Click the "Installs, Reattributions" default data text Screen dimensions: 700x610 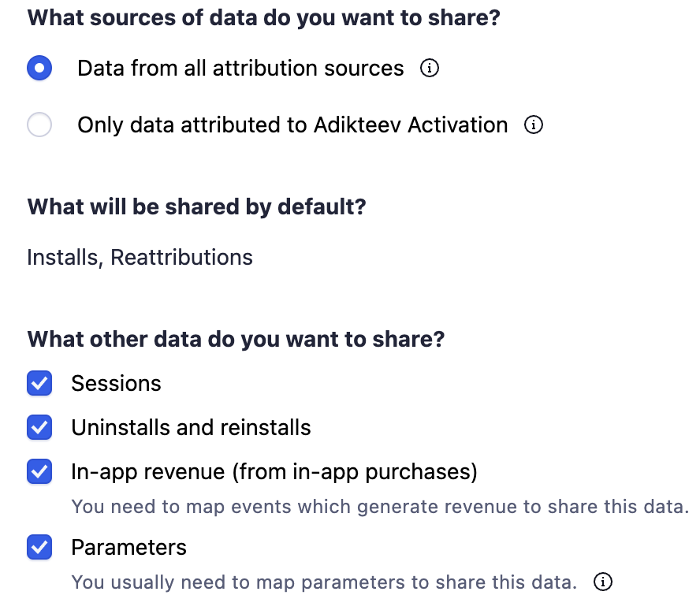[x=140, y=258]
